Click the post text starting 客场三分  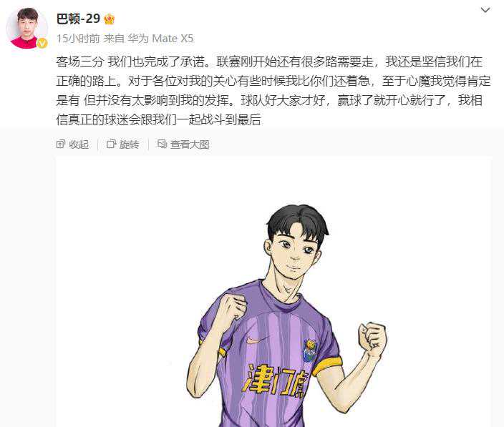[x=273, y=91]
